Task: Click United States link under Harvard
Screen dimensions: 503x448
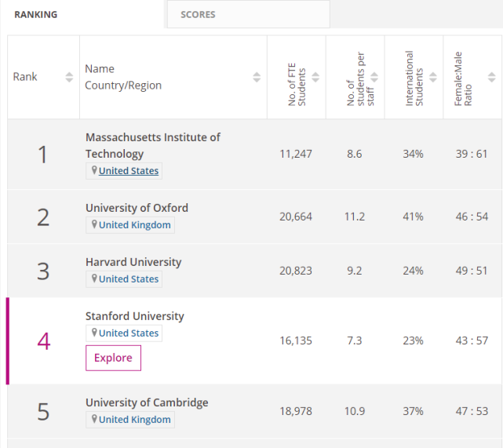Action: (128, 279)
